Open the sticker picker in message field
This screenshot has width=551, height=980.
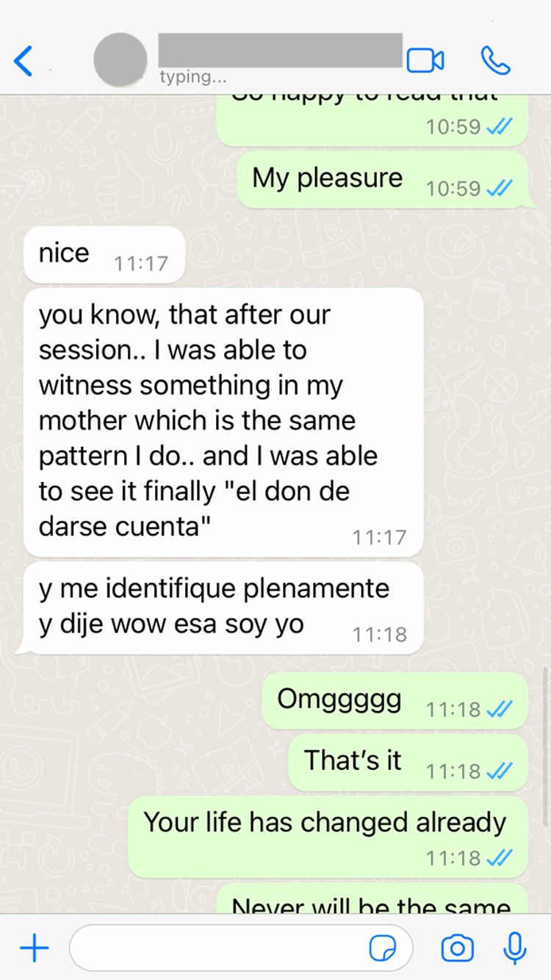tap(382, 949)
